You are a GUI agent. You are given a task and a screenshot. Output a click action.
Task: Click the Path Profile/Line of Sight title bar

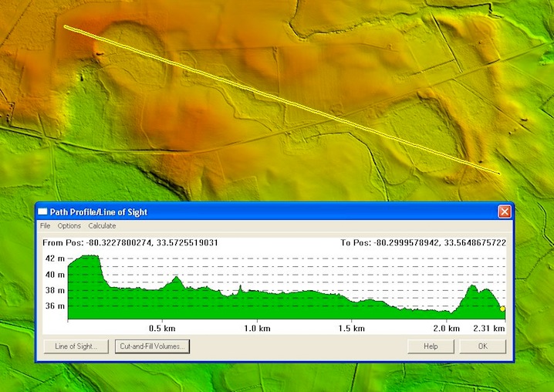pyautogui.click(x=231, y=212)
